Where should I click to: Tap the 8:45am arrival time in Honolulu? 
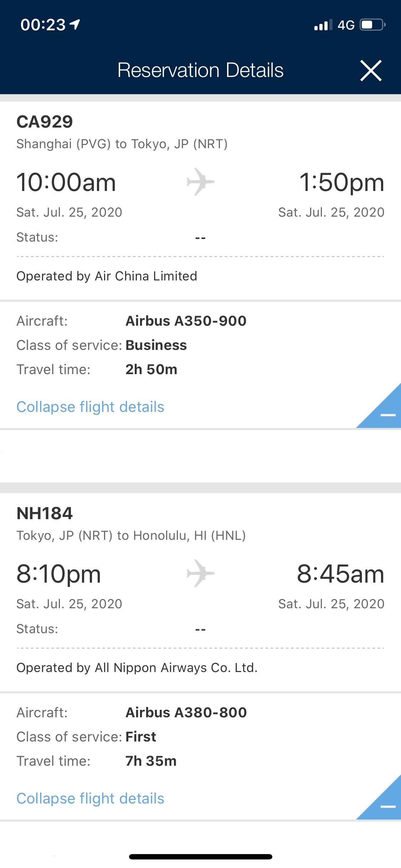pyautogui.click(x=340, y=574)
